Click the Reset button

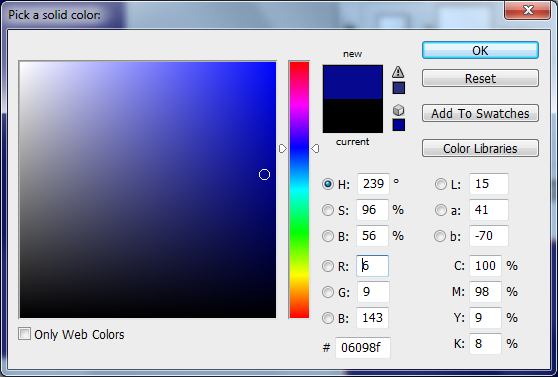click(x=480, y=78)
